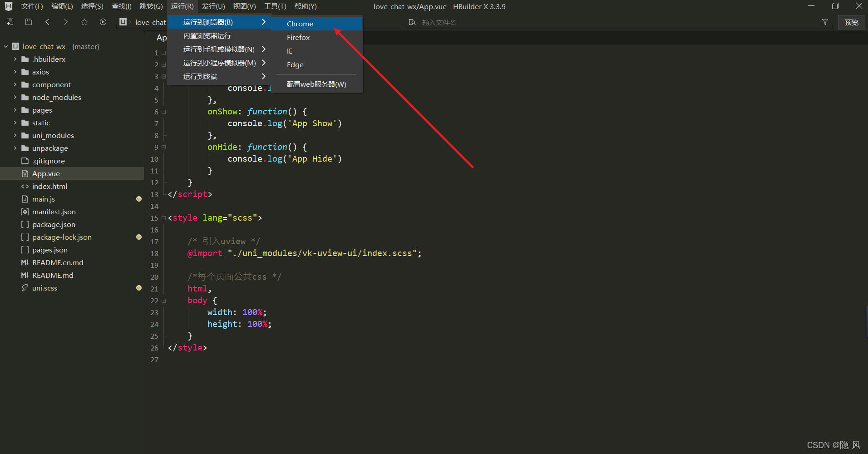Screen dimensions: 868x454
Task: Click the .gitignore file icon
Action: (x=25, y=161)
